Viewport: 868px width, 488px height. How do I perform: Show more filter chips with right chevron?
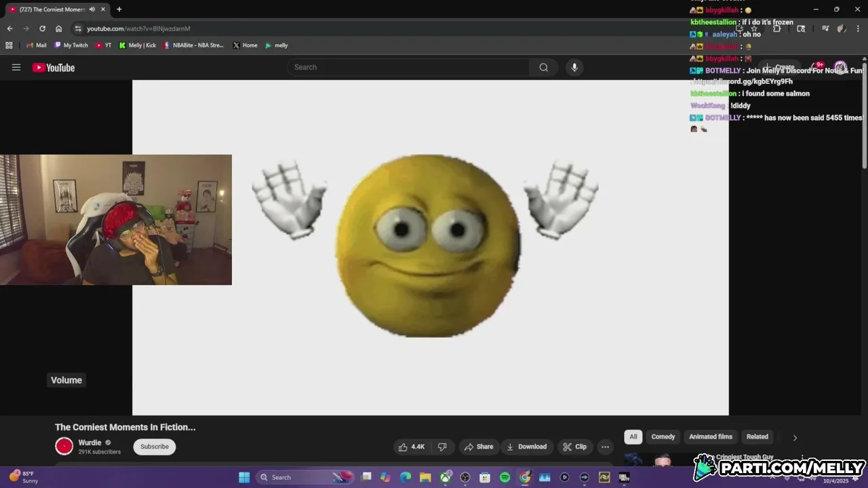[795, 437]
